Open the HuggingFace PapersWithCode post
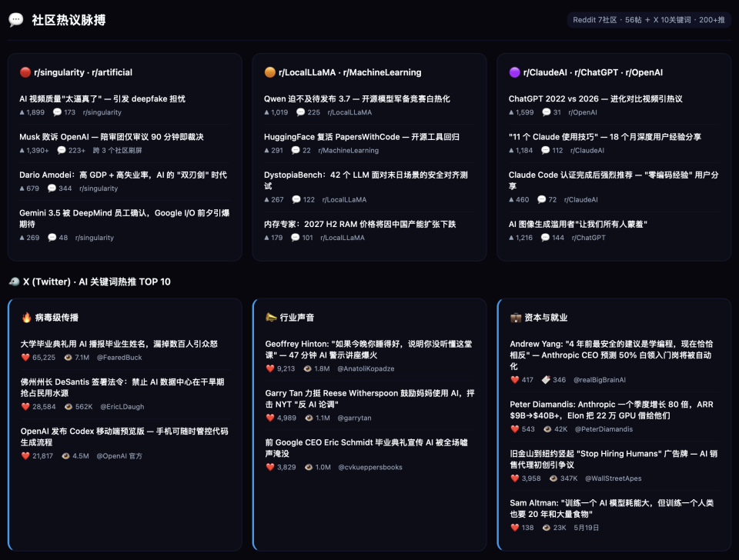 (362, 137)
